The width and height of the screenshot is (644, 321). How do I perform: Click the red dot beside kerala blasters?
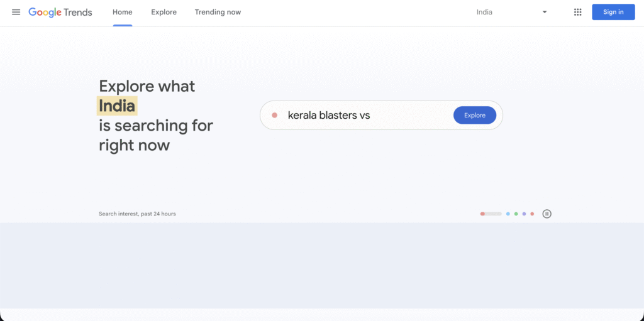[x=274, y=116]
